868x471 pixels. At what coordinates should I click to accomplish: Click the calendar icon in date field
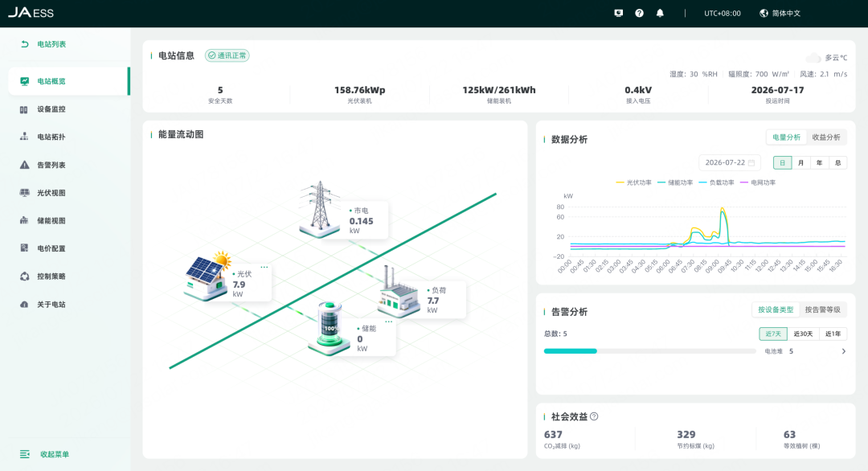[x=751, y=162]
